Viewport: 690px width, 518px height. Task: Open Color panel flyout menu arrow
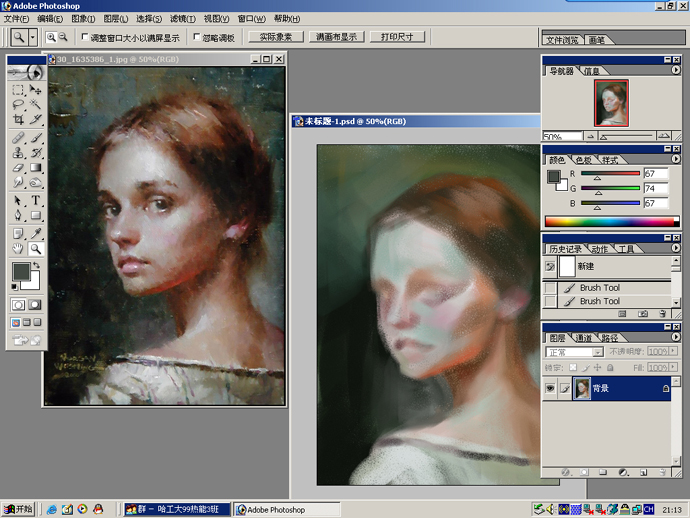(x=675, y=159)
